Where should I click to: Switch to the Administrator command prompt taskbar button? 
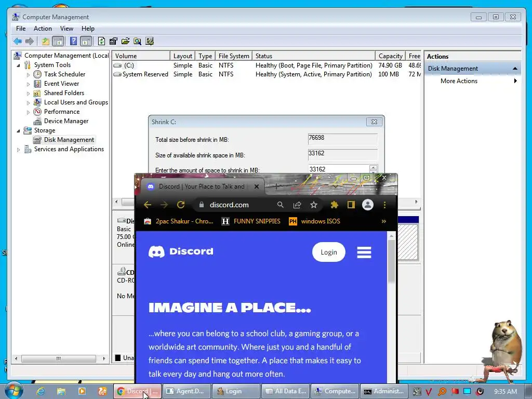(x=384, y=391)
